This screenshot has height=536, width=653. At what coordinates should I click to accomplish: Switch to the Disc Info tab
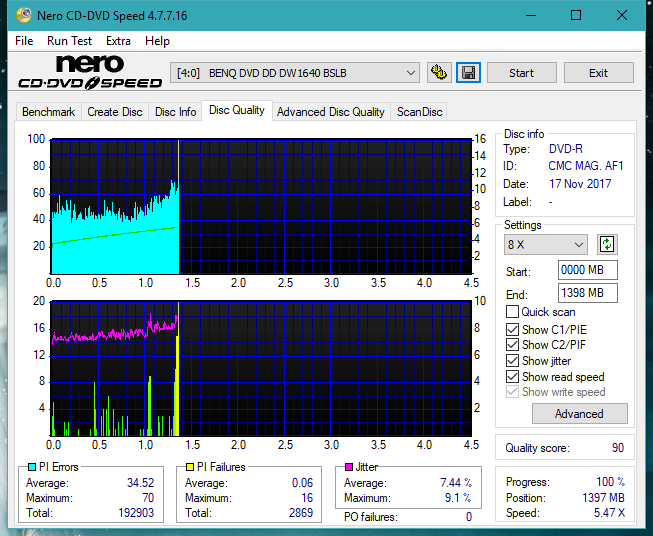coord(175,112)
